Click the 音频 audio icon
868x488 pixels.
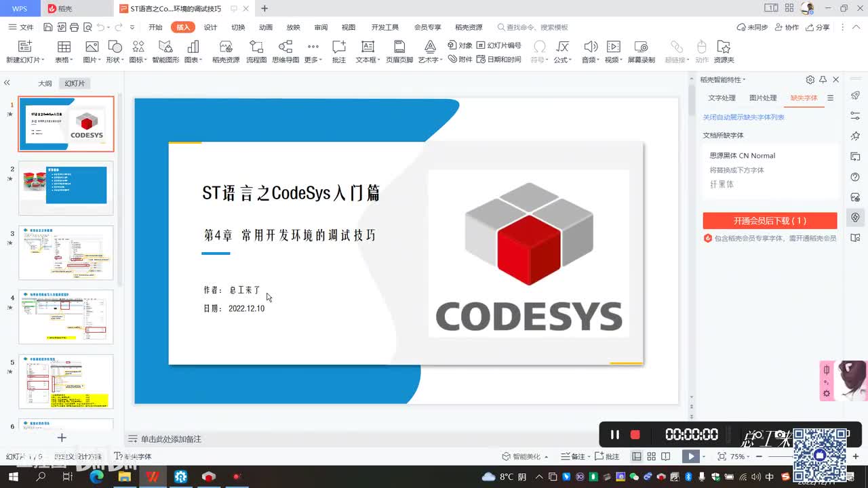click(x=591, y=47)
